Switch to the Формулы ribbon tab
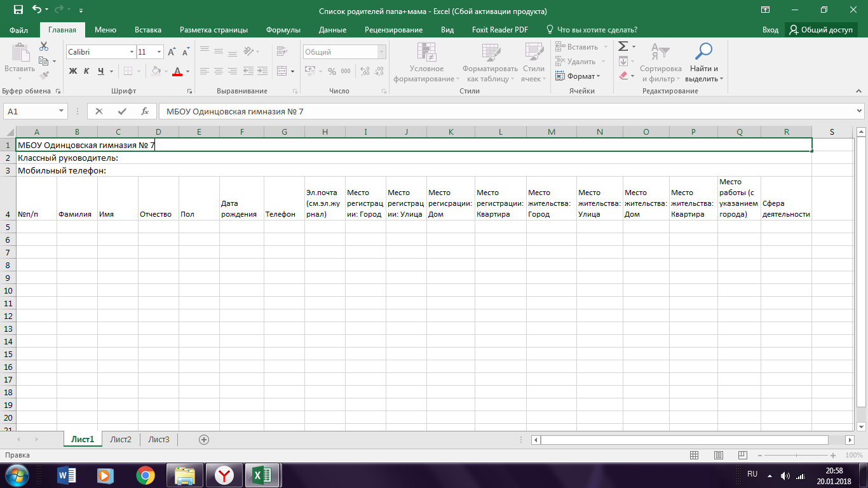868x488 pixels. coord(283,30)
